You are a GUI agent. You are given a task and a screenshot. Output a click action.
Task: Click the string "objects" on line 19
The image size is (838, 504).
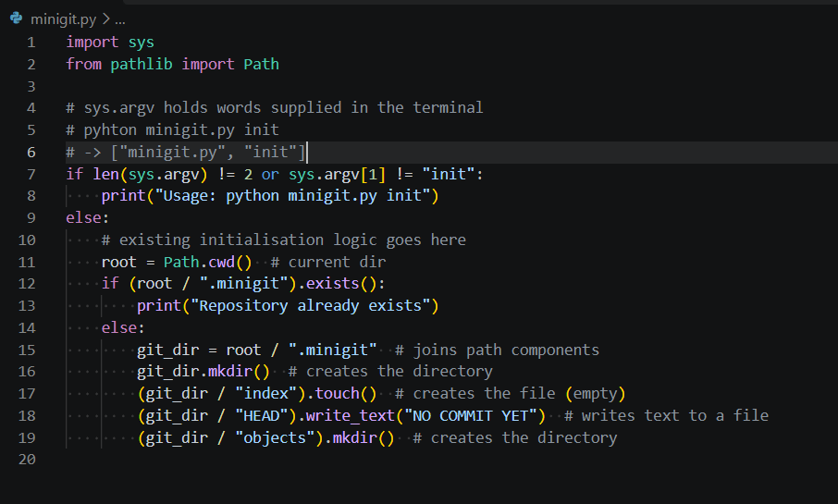[275, 437]
